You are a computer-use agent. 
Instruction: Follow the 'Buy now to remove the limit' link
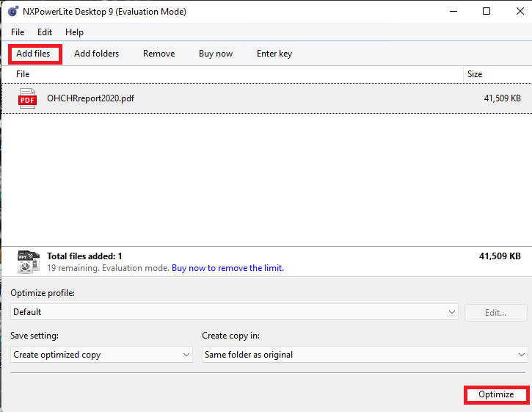(227, 268)
